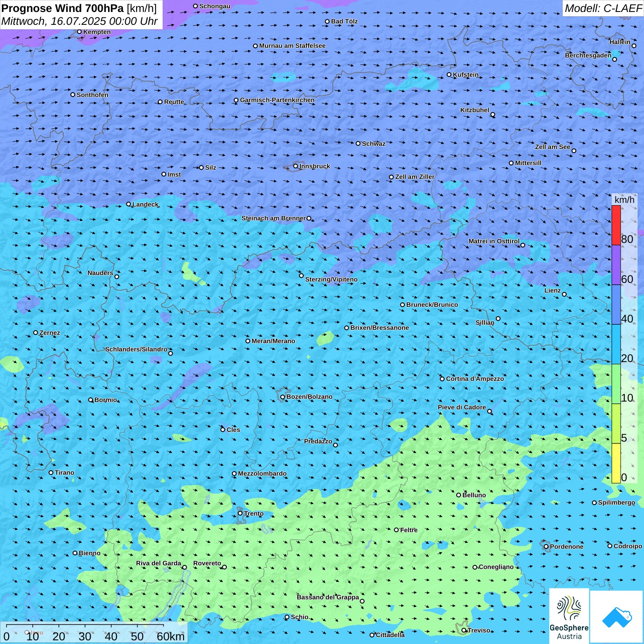Click the Innsbruck city marker
644x644 pixels.
pos(296,166)
